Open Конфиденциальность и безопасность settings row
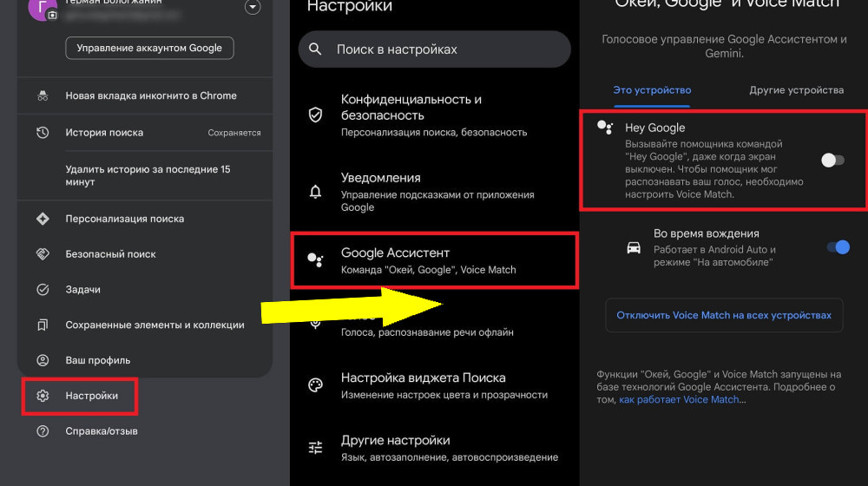 435,115
